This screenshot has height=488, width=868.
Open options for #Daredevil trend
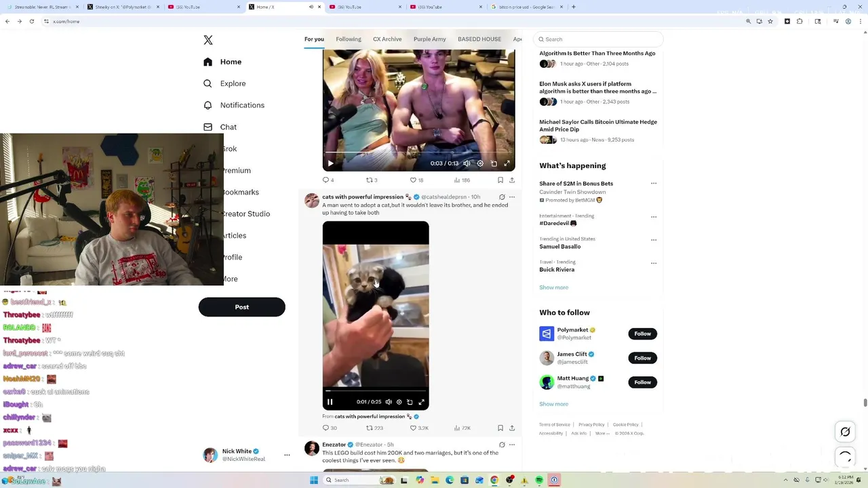coord(654,217)
